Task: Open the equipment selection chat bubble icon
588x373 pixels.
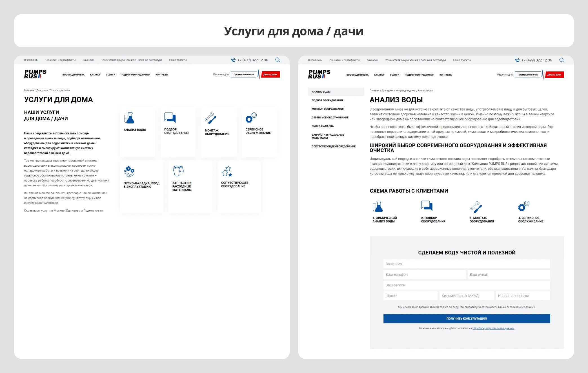Action: pos(170,117)
